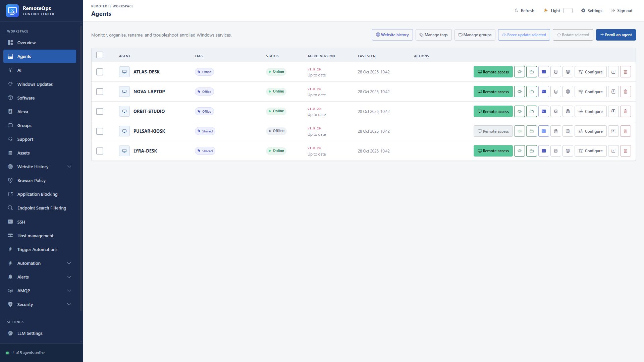Viewport: 644px width, 362px height.
Task: Click the eye view icon for LYRA-DESK
Action: tap(520, 151)
